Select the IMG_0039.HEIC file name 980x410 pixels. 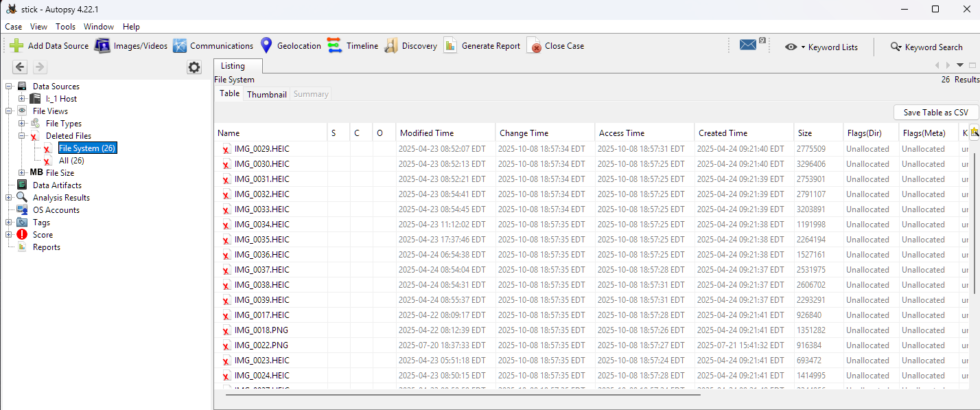[261, 300]
